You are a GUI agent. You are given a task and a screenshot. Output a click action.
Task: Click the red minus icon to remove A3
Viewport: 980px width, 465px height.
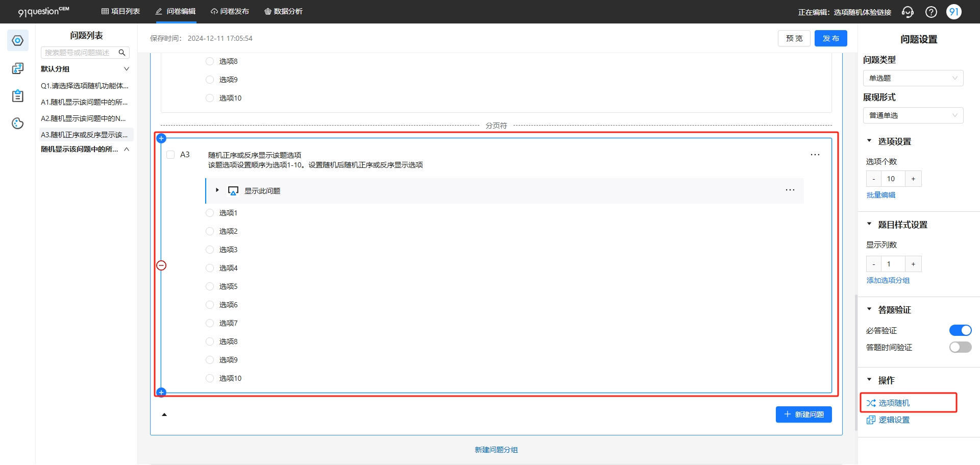coord(161,265)
